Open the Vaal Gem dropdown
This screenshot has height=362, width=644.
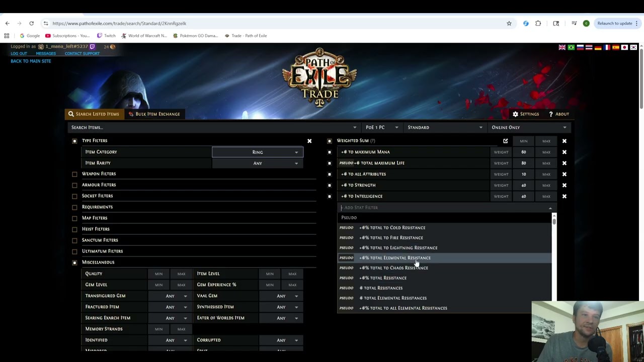click(x=281, y=296)
